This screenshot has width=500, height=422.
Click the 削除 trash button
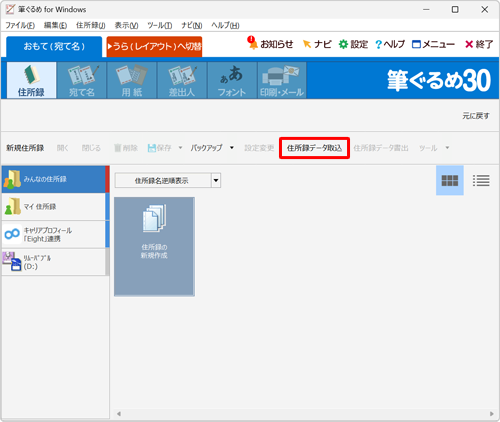tap(126, 148)
